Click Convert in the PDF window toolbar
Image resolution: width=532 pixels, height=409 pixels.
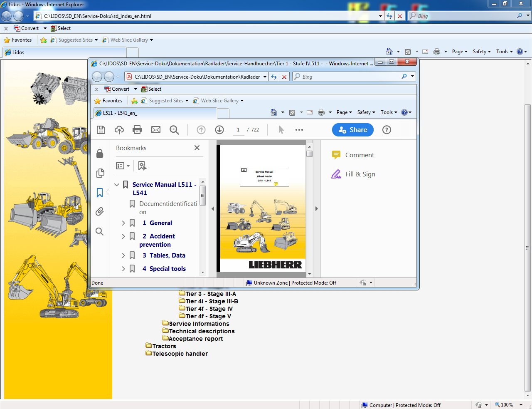click(x=117, y=89)
